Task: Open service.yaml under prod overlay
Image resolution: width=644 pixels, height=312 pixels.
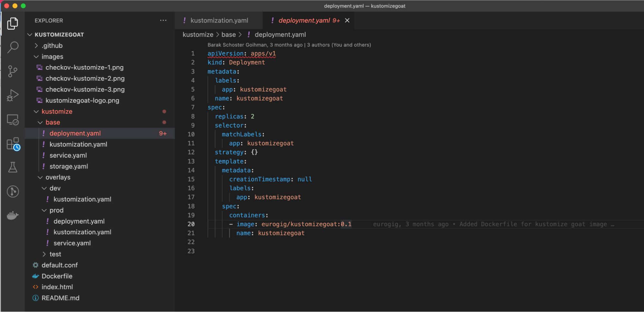Action: coord(100,243)
